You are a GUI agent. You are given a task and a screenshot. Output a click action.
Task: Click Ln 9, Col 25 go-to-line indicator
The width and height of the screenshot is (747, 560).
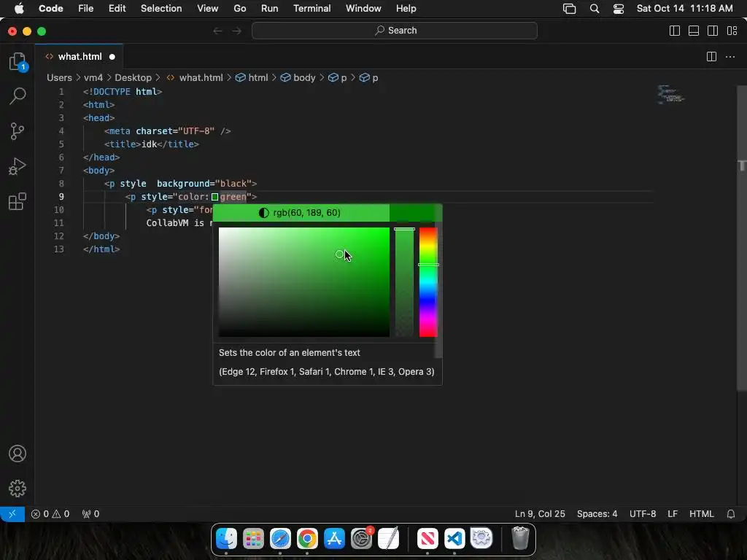pyautogui.click(x=540, y=514)
